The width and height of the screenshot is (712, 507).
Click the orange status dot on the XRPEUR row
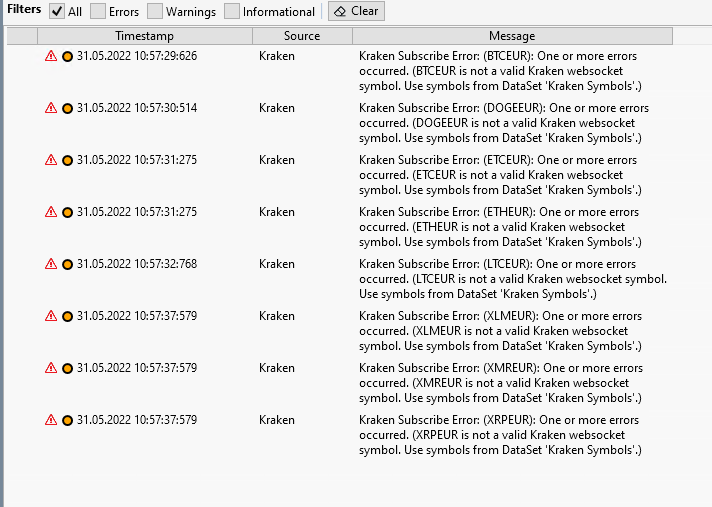pos(67,420)
